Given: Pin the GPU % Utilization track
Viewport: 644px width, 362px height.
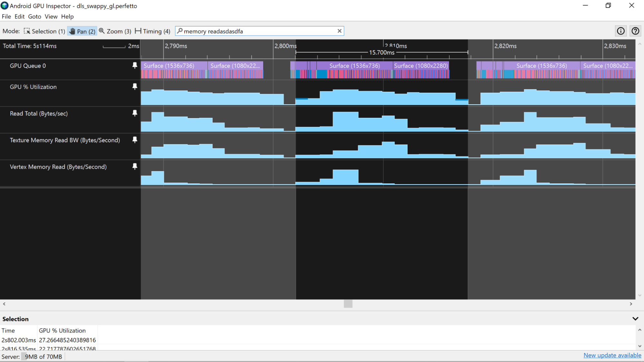Looking at the screenshot, I should coord(135,87).
